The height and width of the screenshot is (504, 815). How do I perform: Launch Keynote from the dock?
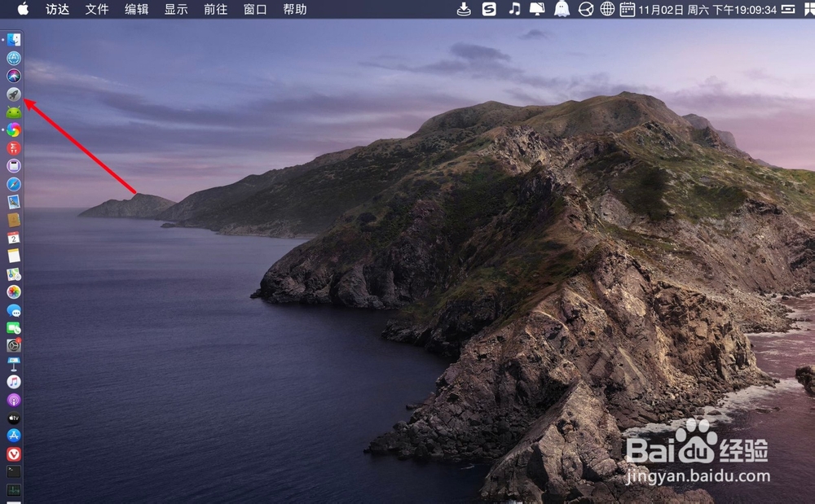coord(14,364)
